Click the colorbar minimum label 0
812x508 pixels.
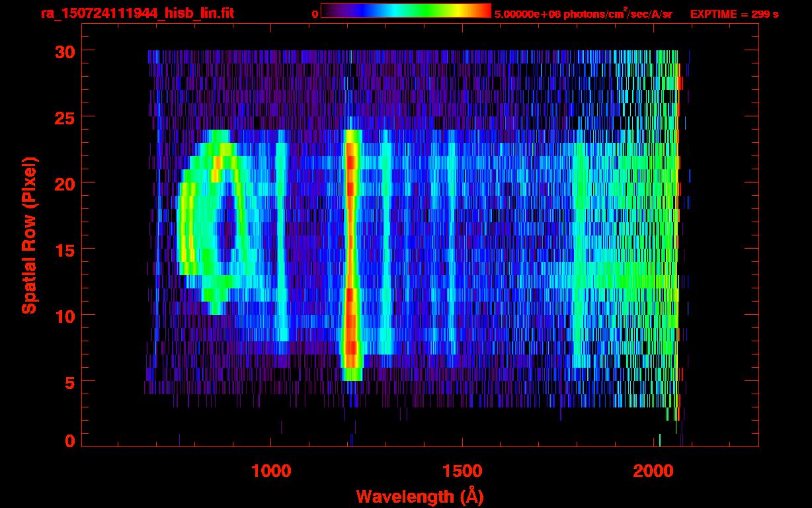(315, 14)
